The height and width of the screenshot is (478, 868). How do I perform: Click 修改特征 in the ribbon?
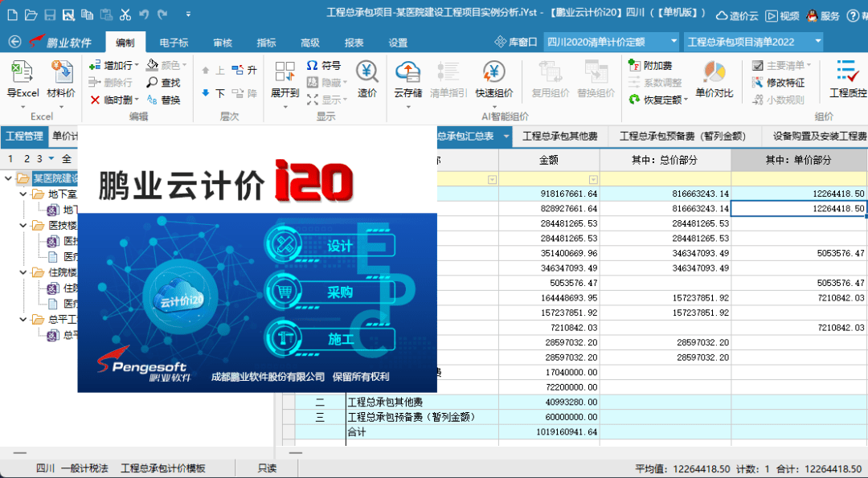coord(778,83)
